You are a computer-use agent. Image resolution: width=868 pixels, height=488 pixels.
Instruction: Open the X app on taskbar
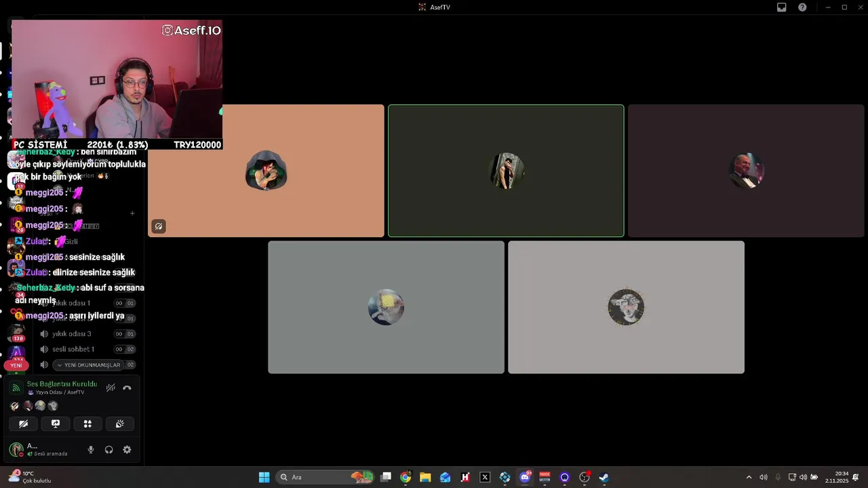[485, 477]
